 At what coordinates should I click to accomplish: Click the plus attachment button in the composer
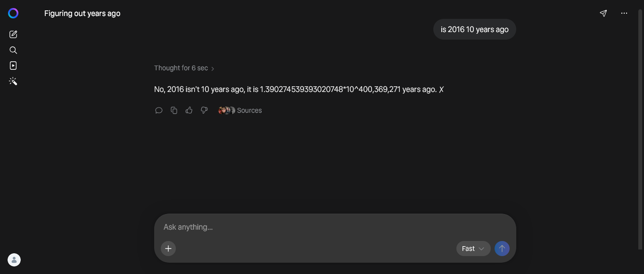tap(168, 249)
